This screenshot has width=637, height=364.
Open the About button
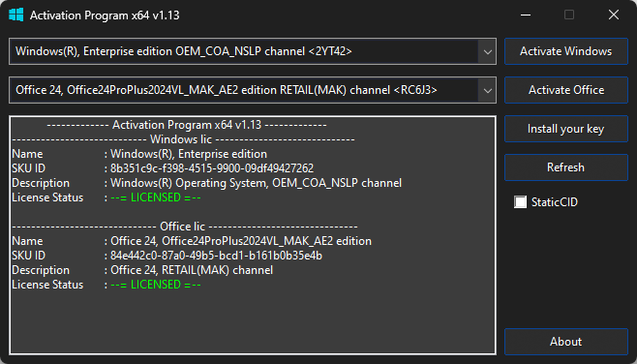pos(566,342)
